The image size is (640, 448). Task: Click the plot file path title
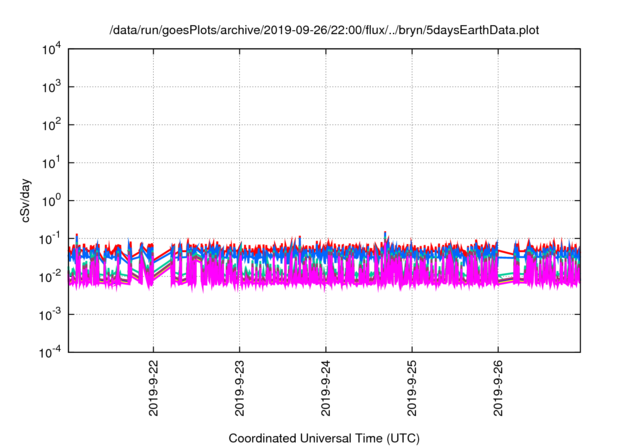(x=324, y=30)
